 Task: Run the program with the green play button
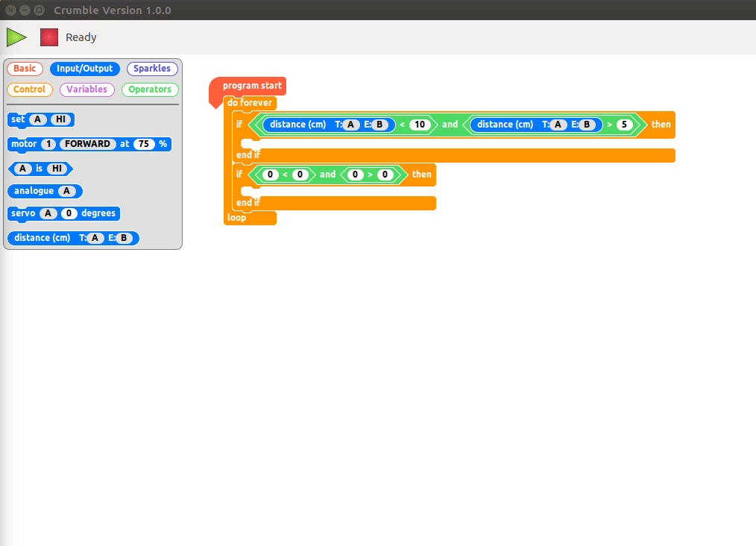[16, 37]
